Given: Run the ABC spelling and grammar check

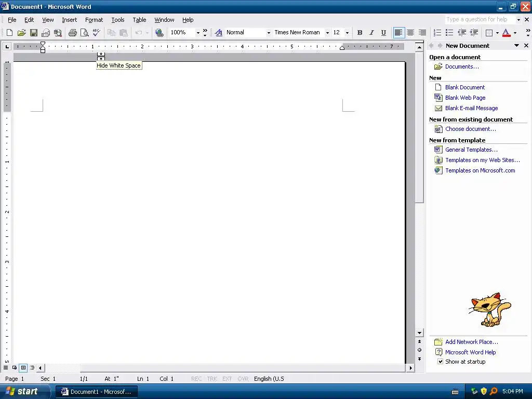Looking at the screenshot, I should pyautogui.click(x=96, y=33).
